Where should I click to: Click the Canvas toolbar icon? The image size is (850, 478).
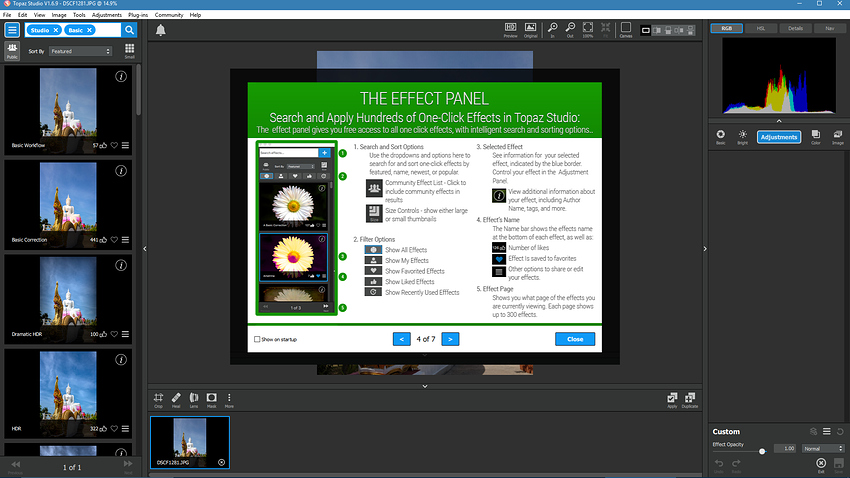coord(626,30)
